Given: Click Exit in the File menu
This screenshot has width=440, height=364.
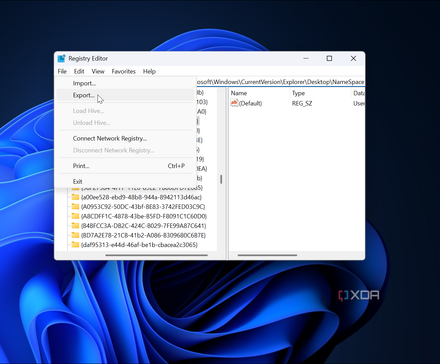Looking at the screenshot, I should pos(125,181).
